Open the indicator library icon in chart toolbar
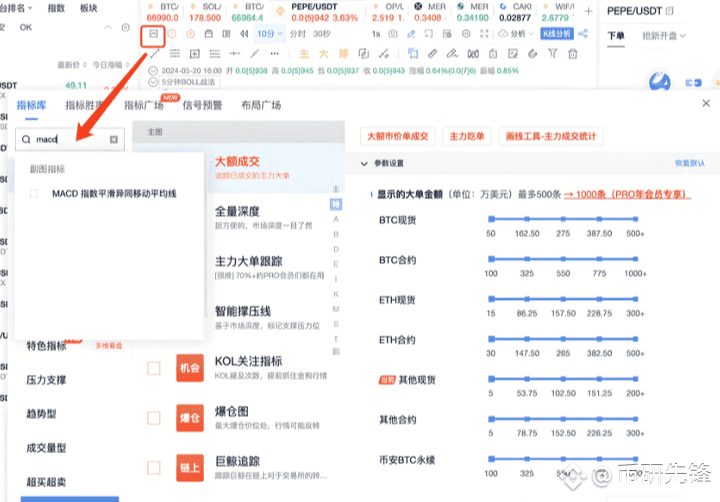The width and height of the screenshot is (720, 502). click(153, 34)
